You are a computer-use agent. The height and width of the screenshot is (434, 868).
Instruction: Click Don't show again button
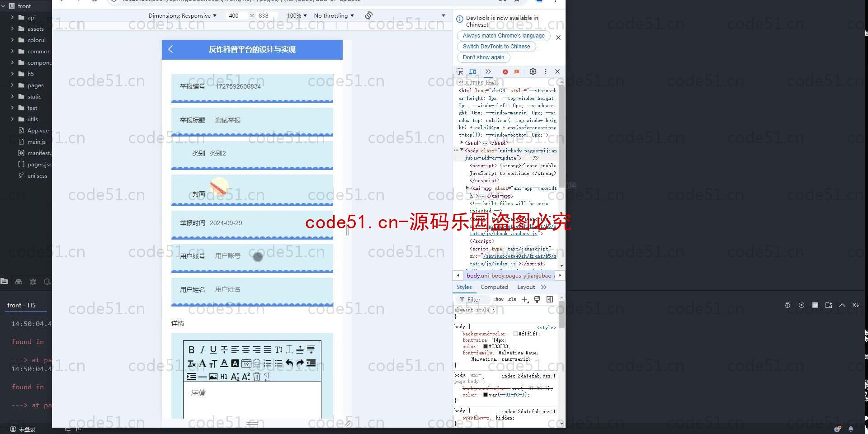[483, 57]
